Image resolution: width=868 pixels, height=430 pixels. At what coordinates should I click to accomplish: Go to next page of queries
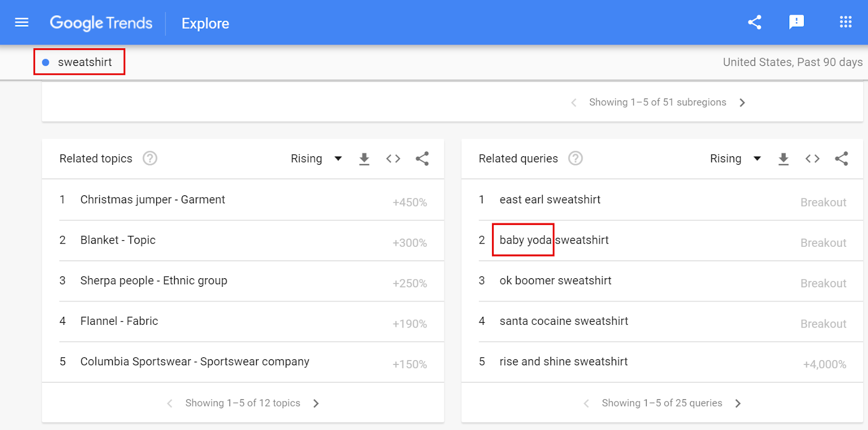(738, 403)
